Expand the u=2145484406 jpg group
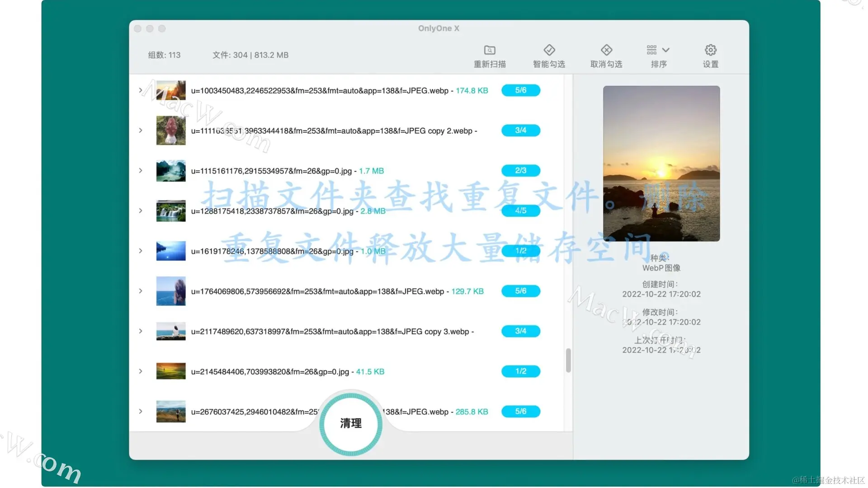The image size is (868, 488). [x=141, y=371]
